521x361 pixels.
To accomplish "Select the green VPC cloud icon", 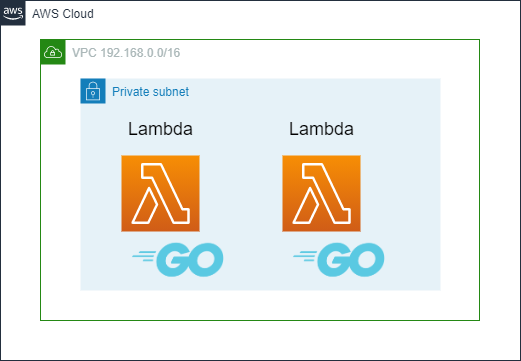I will click(53, 52).
